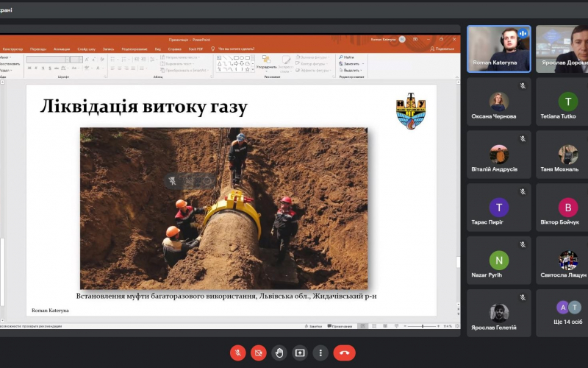Open the Запись ribbon tab
Image resolution: width=588 pixels, height=368 pixels.
click(108, 49)
